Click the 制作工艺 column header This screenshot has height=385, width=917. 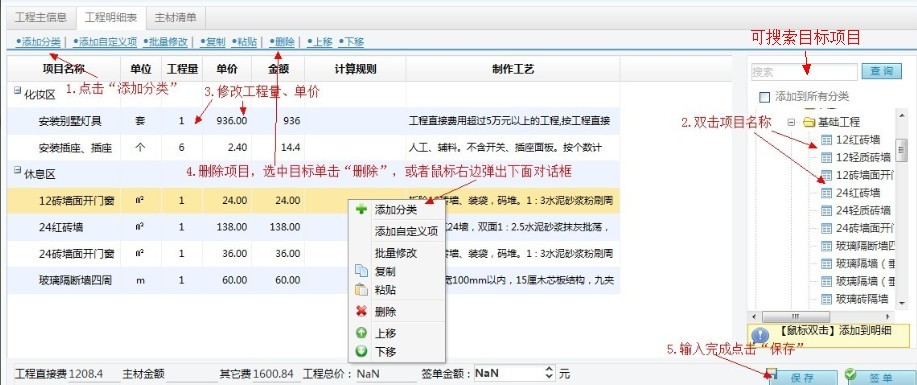tap(513, 68)
